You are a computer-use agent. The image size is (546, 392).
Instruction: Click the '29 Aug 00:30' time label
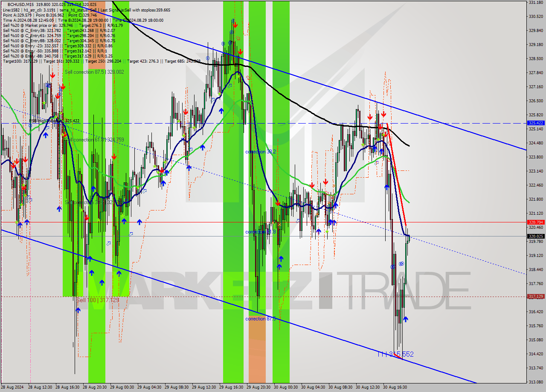click(x=122, y=387)
